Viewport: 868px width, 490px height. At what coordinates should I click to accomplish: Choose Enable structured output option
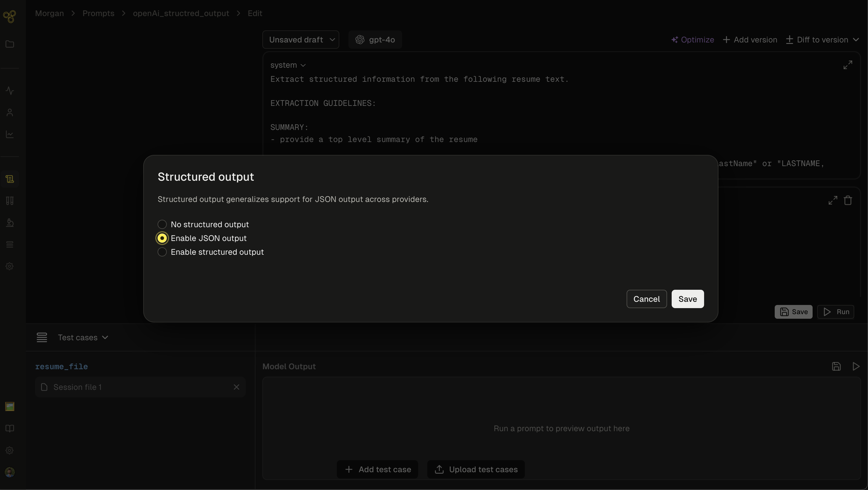pos(162,252)
